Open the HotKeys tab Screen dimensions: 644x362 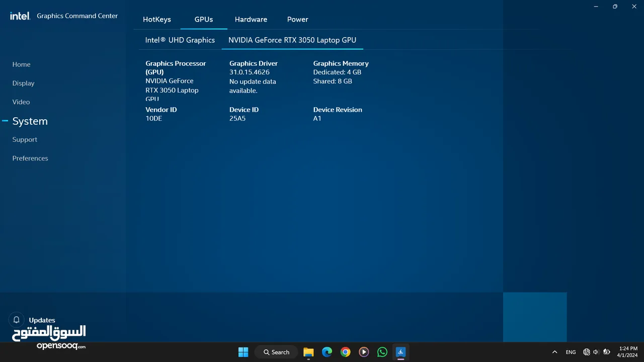click(x=157, y=19)
